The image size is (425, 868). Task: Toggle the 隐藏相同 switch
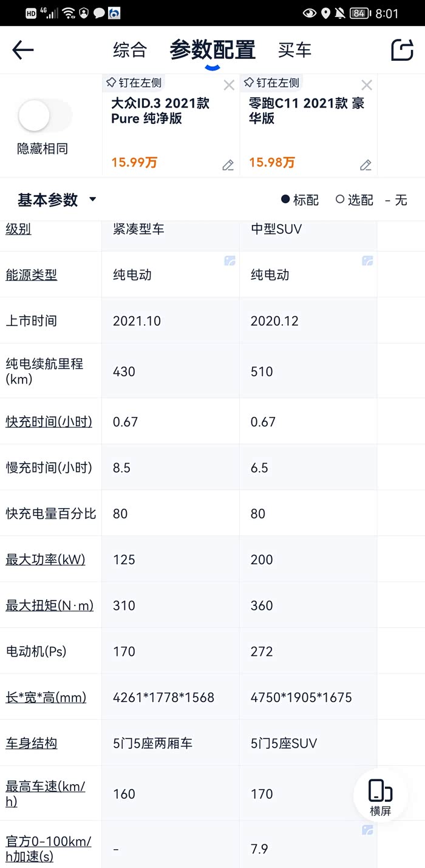pos(42,116)
